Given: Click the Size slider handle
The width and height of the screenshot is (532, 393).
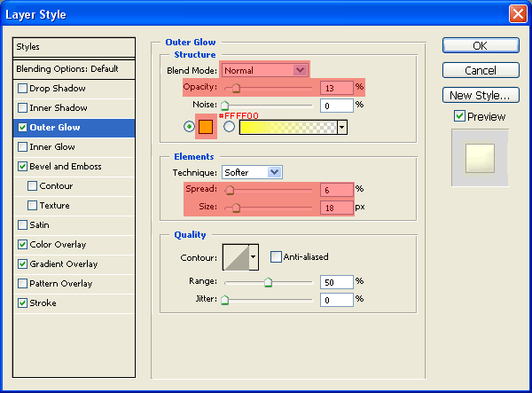Looking at the screenshot, I should pos(236,208).
